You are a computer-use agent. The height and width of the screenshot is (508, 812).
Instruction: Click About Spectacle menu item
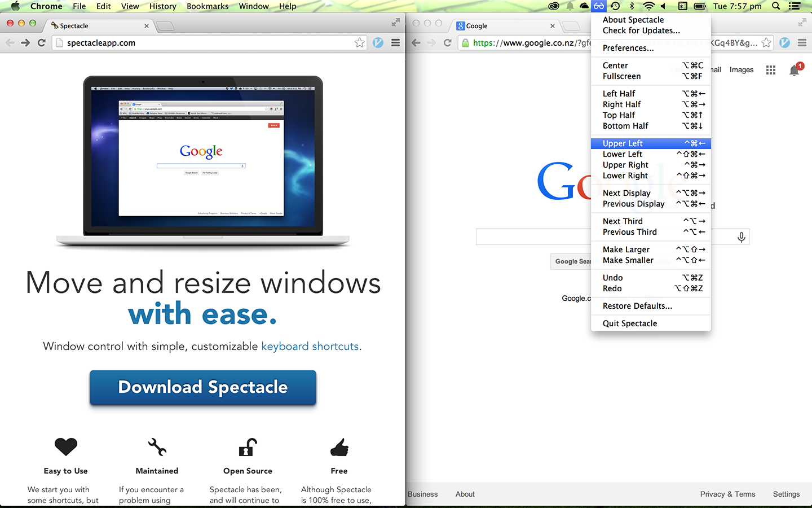[651, 20]
